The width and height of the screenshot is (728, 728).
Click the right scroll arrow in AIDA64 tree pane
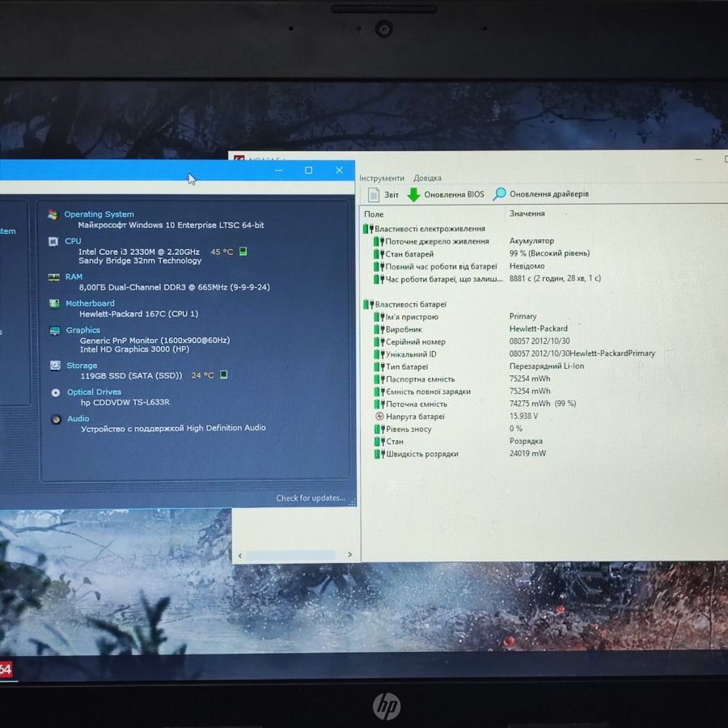[x=349, y=555]
